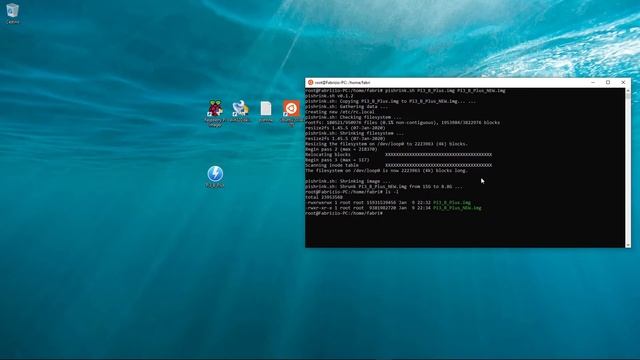Minimize the Ubuntu terminal window

click(593, 82)
